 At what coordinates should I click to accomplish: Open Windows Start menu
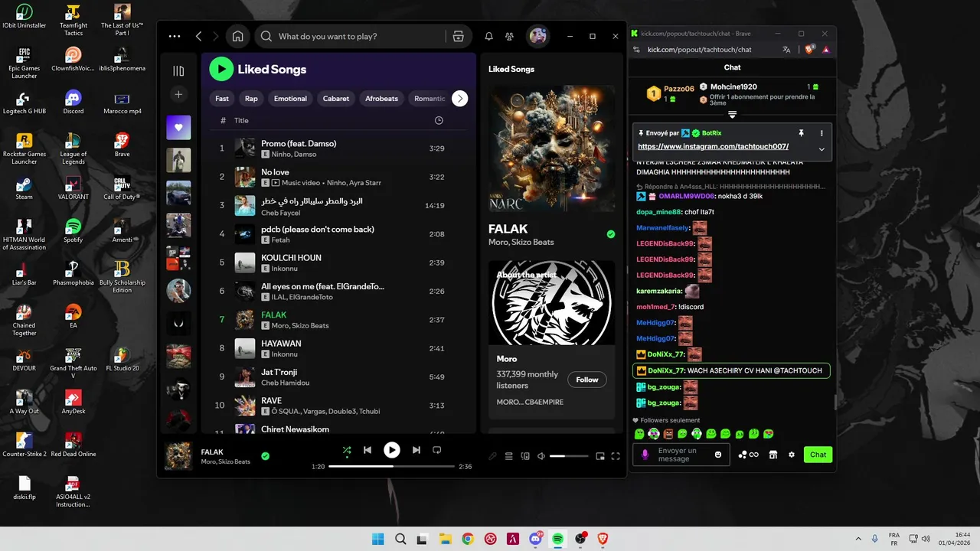click(x=377, y=539)
